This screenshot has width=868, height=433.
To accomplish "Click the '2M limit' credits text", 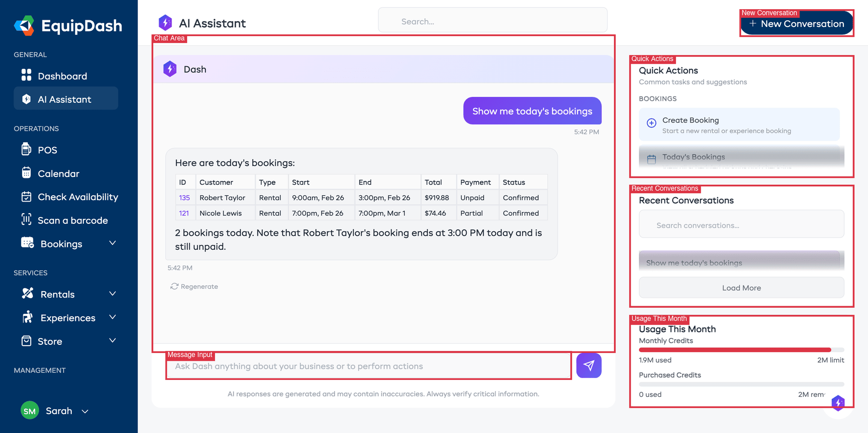I will click(x=830, y=360).
